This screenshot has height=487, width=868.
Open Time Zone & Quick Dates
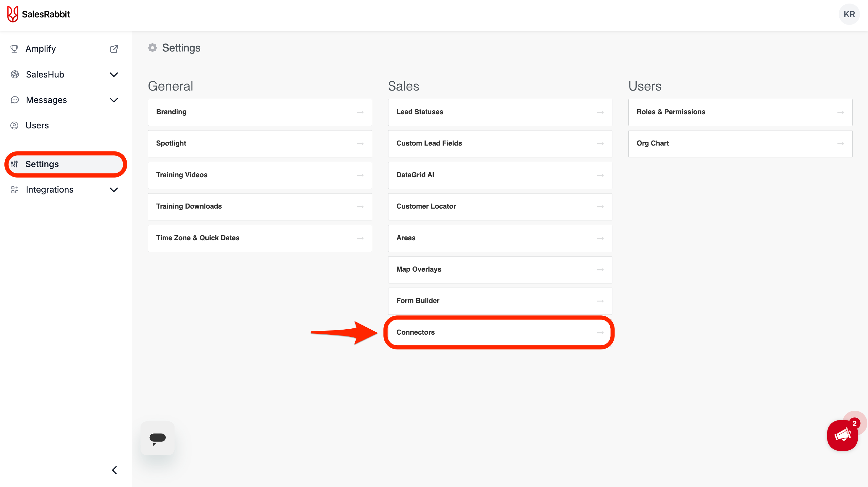pos(259,238)
